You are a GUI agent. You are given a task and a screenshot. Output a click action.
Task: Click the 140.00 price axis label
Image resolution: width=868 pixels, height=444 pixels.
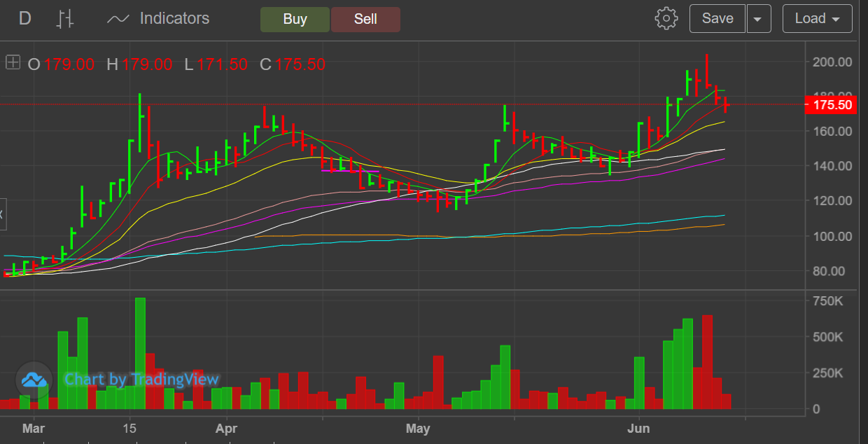pyautogui.click(x=832, y=166)
